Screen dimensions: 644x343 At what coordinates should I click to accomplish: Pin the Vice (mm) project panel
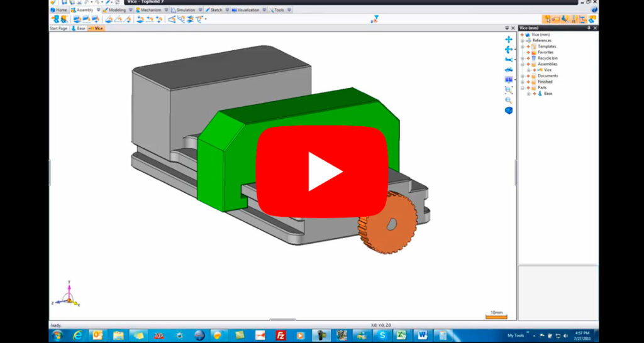coord(588,28)
